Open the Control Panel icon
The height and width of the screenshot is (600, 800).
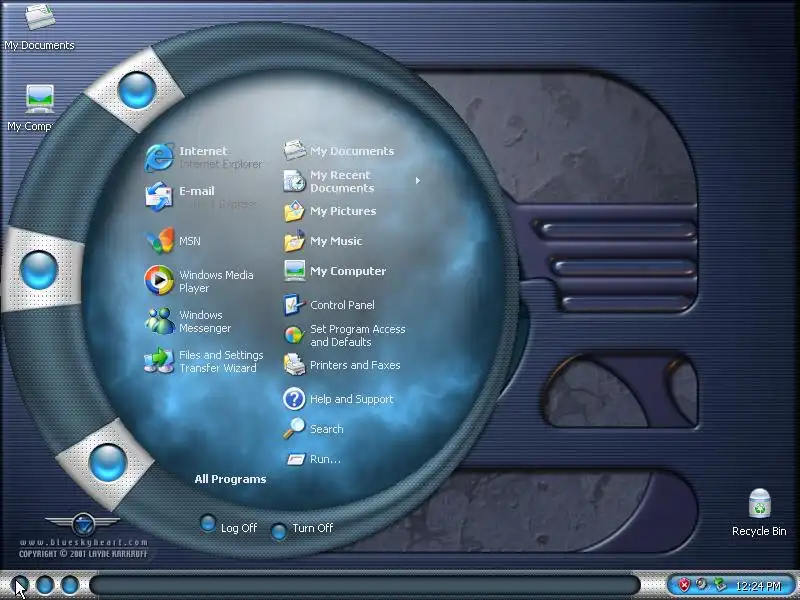click(x=294, y=305)
